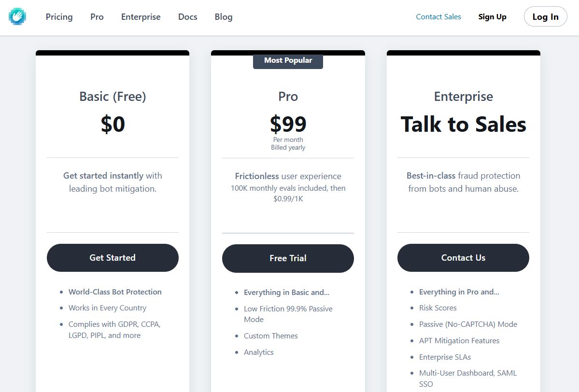Click the $99 Pro price
The image size is (579, 392).
point(288,124)
